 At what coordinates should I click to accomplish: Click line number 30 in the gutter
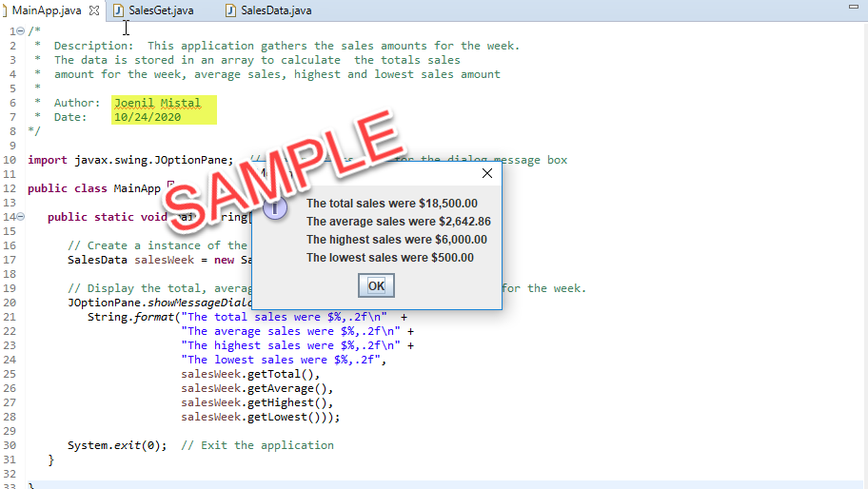[x=10, y=445]
